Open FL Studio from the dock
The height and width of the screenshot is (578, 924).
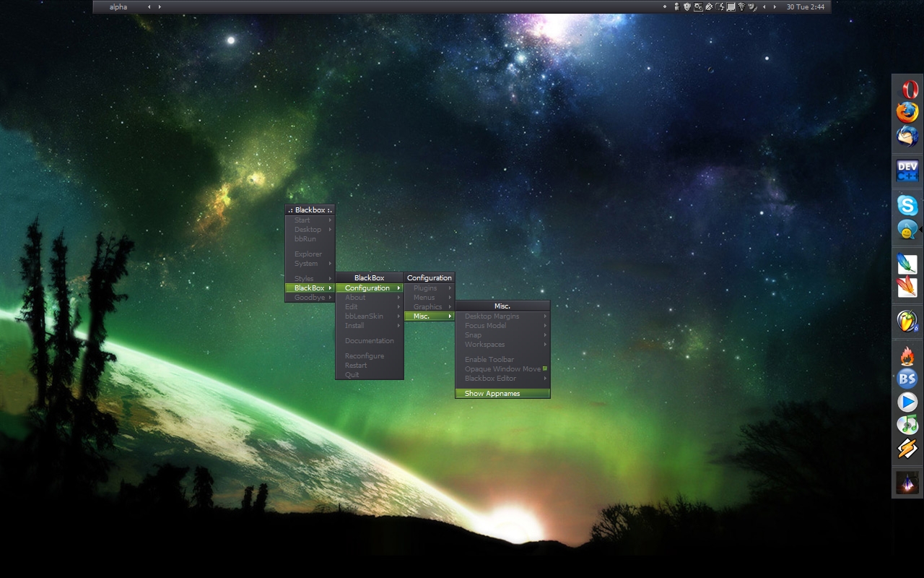tap(907, 321)
